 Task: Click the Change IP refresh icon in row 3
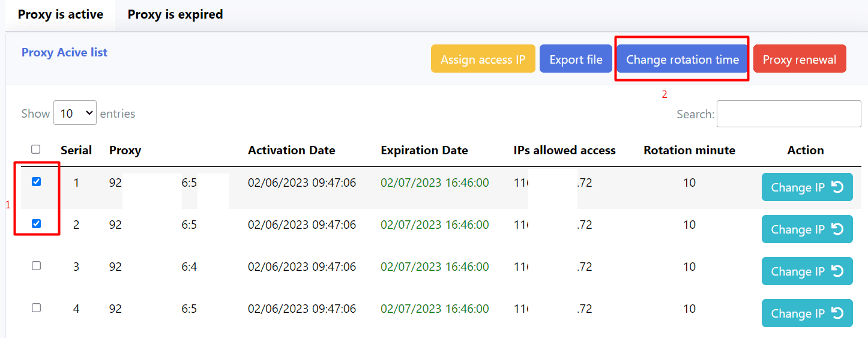[838, 271]
